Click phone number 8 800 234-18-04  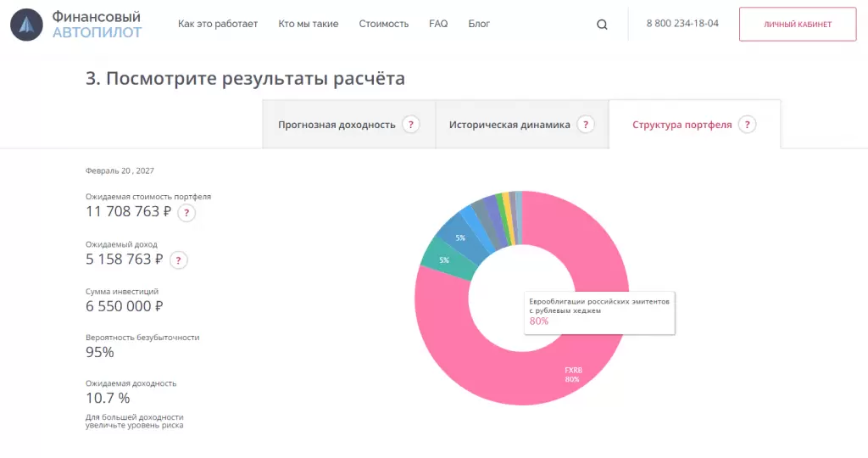[x=682, y=24]
